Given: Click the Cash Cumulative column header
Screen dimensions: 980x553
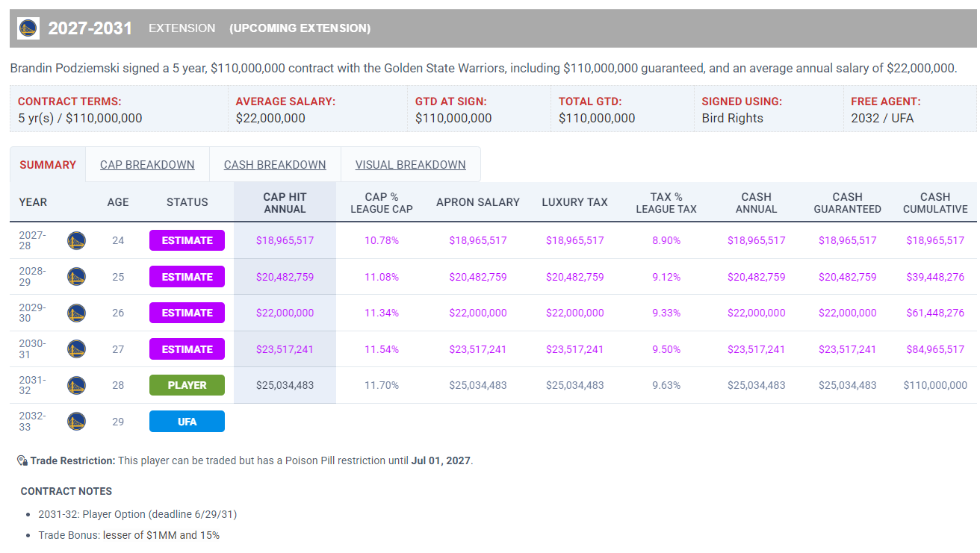Looking at the screenshot, I should click(x=935, y=202).
